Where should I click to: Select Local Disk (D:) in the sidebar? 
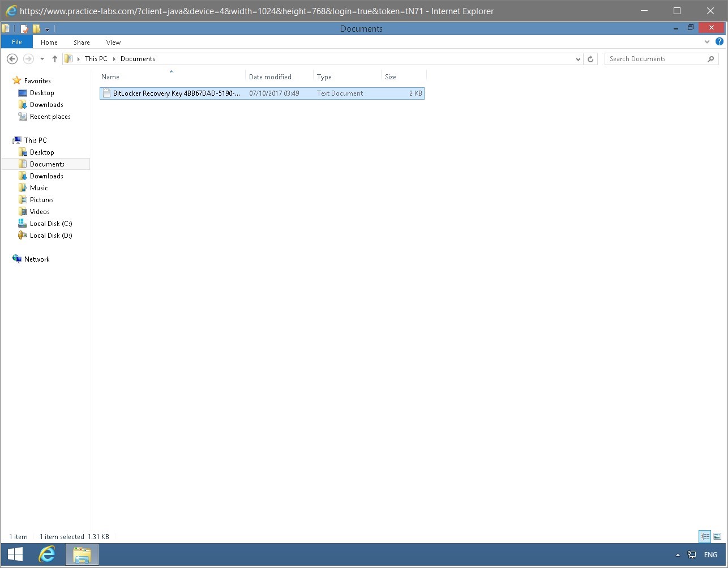click(x=49, y=235)
